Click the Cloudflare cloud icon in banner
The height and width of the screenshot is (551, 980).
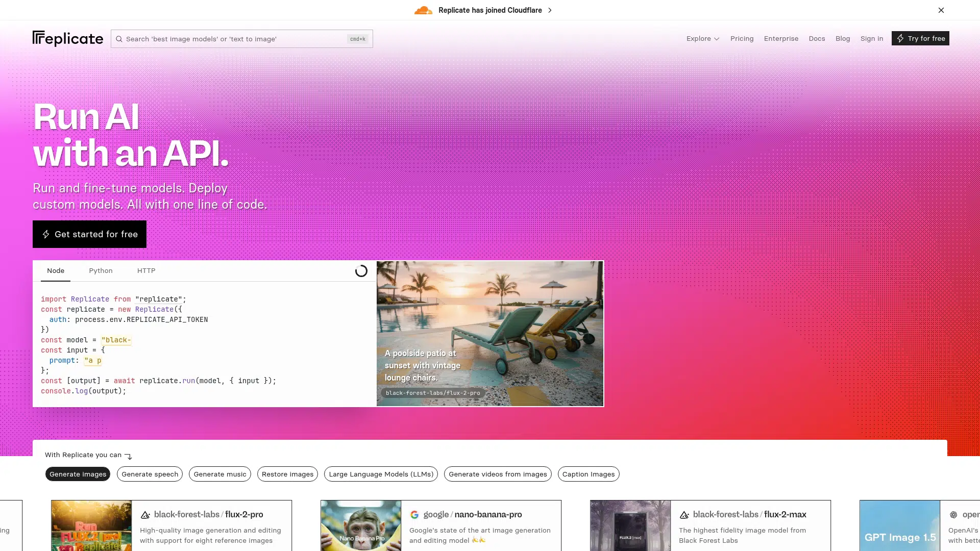423,10
